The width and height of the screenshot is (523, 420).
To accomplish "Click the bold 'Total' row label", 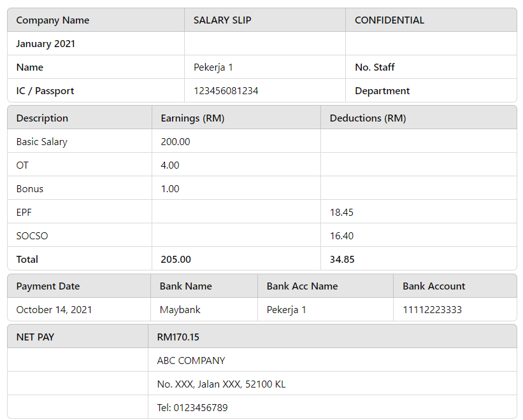I will (27, 260).
